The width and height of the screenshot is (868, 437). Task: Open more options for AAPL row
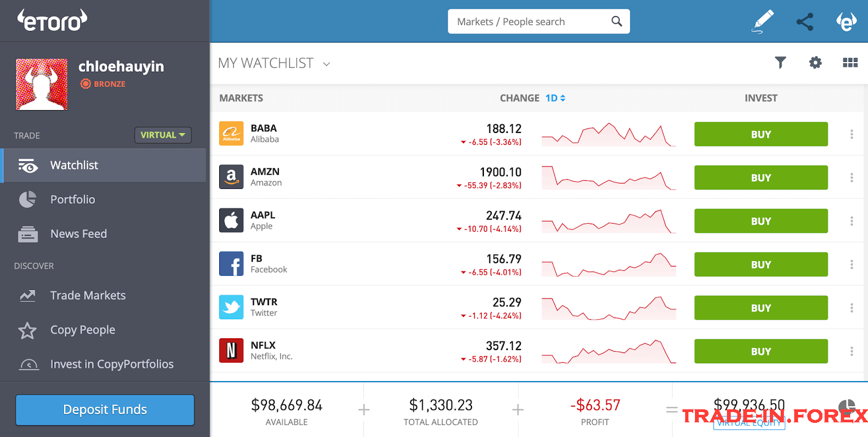point(852,221)
